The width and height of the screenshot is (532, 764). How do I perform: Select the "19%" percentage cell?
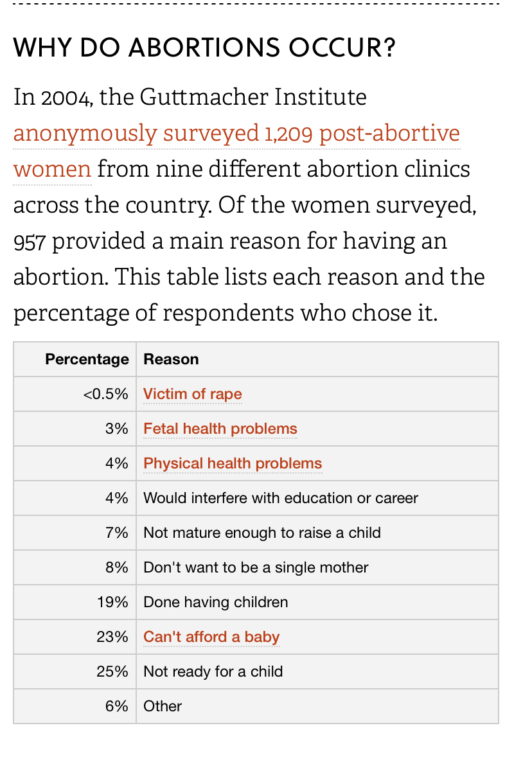point(112,602)
